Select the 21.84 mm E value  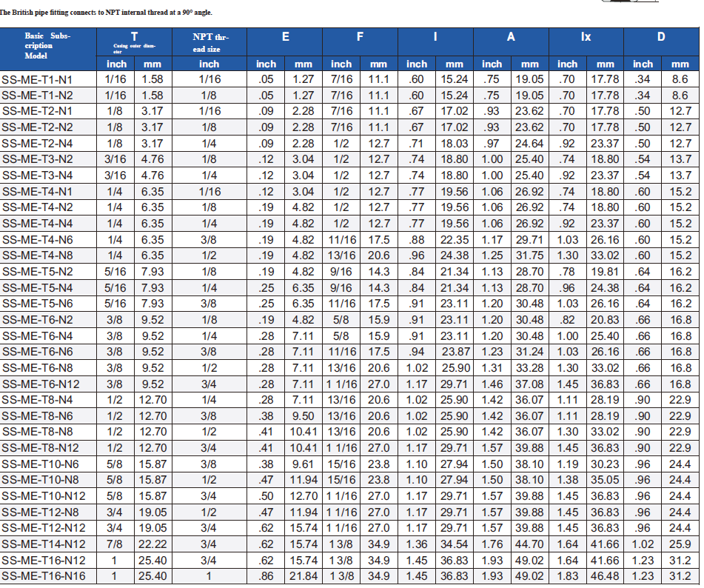[x=304, y=576]
